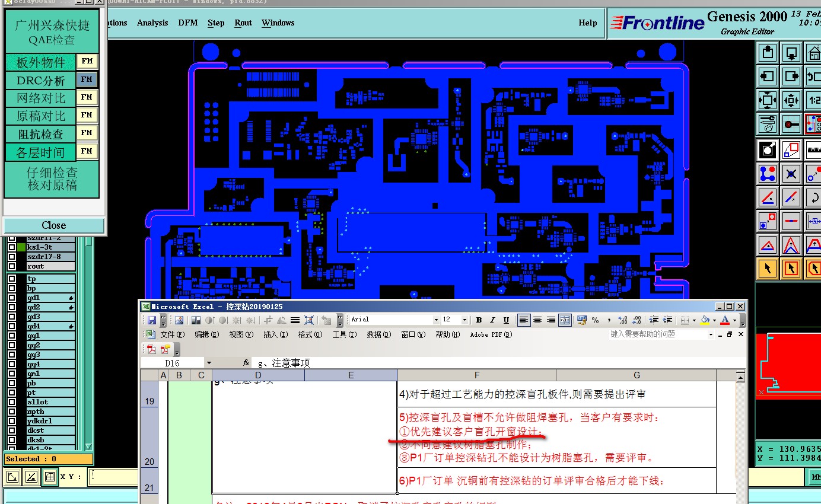Viewport: 821px width, 504px height.
Task: Click the 各层时间 button
Action: coord(41,152)
